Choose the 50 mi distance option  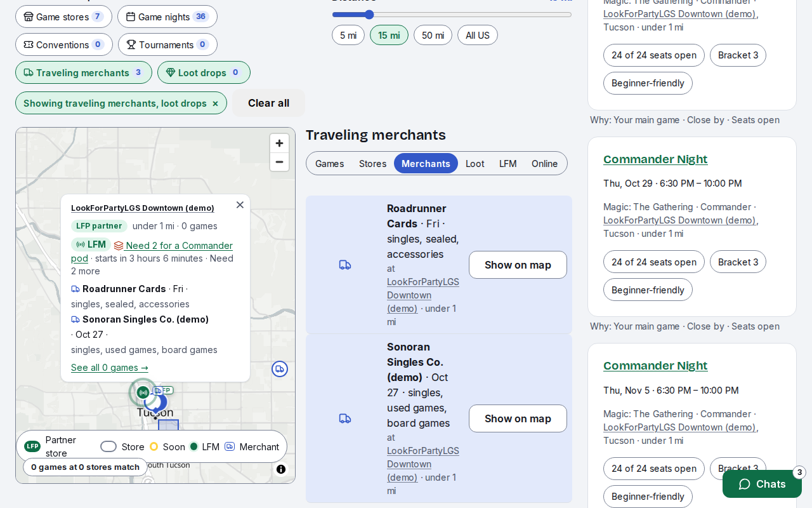click(x=433, y=35)
